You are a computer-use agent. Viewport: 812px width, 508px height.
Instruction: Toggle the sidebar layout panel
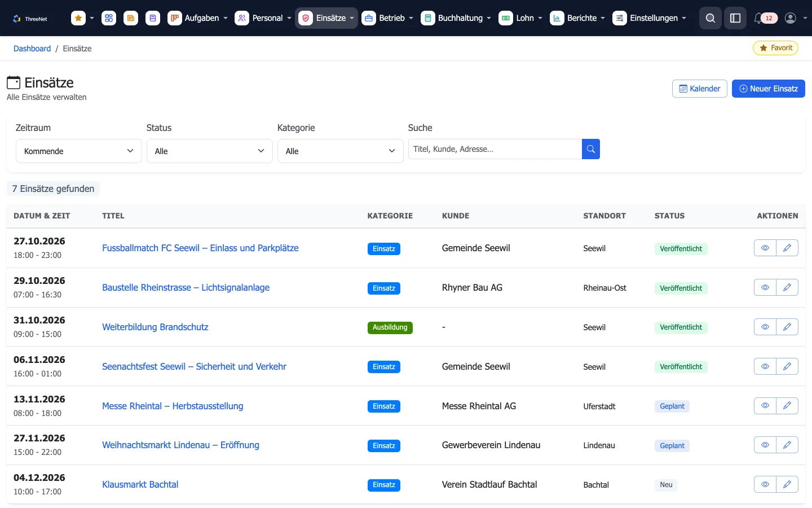pos(735,18)
